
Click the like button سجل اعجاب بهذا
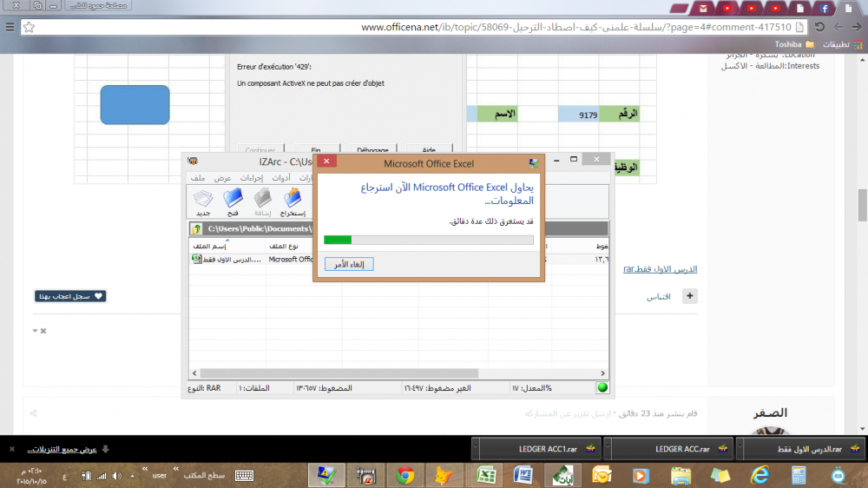click(70, 296)
